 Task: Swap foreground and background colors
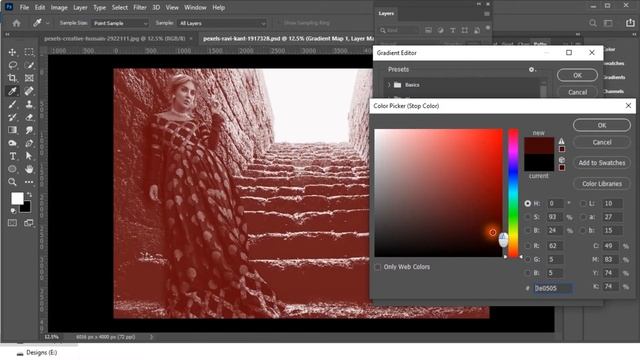pos(29,195)
